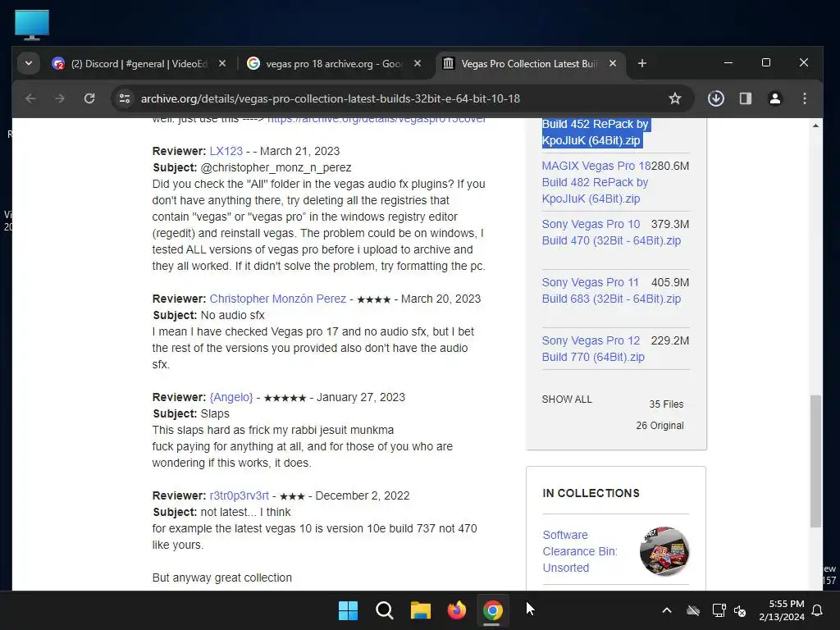The image size is (840, 630).
Task: Click the archive.org URL address bar
Action: tap(330, 98)
